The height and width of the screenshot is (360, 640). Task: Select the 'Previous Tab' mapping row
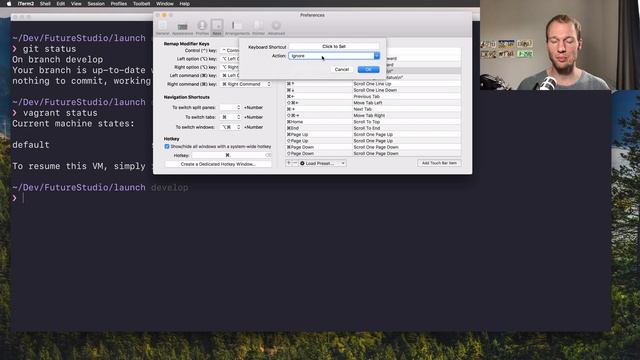coord(373,96)
